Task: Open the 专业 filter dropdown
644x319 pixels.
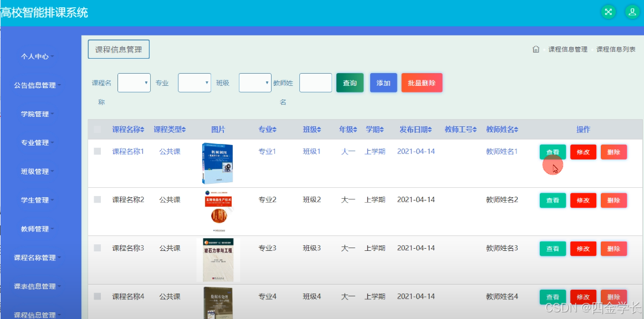Action: (195, 83)
